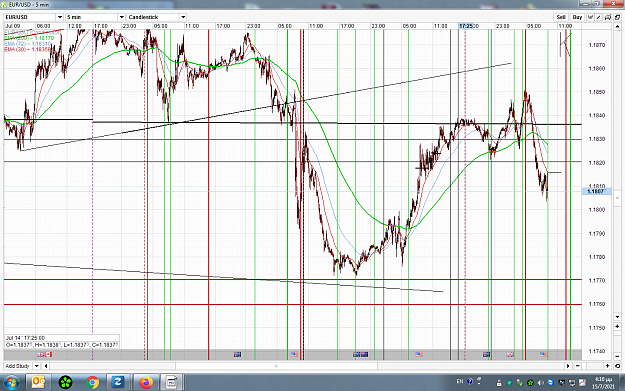Click the detach chart window icon
The image size is (625, 391).
(617, 17)
